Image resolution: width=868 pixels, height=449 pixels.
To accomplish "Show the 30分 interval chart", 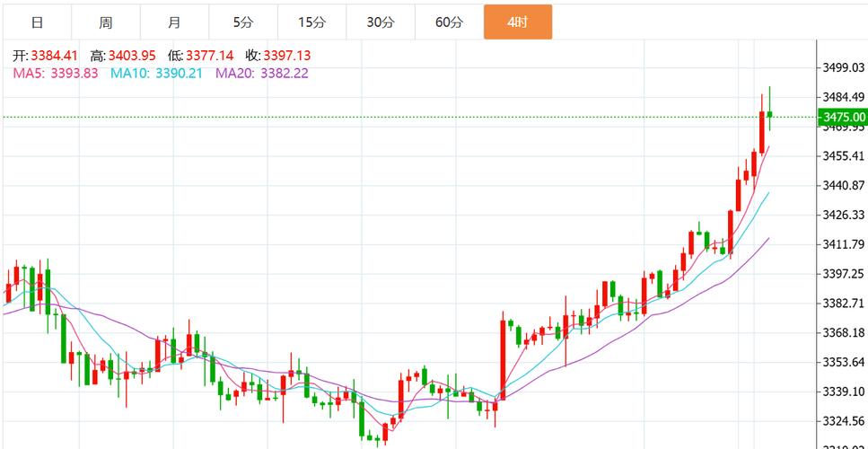I will tap(380, 22).
